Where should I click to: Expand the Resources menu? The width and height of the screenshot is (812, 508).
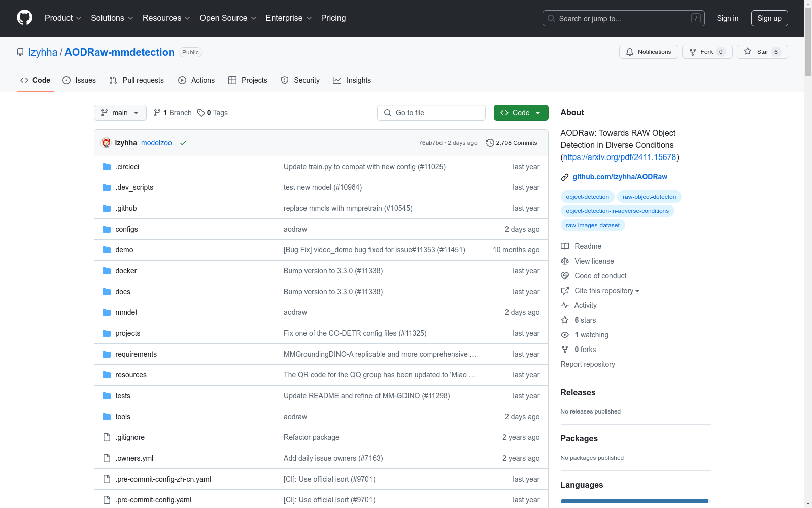coord(166,18)
